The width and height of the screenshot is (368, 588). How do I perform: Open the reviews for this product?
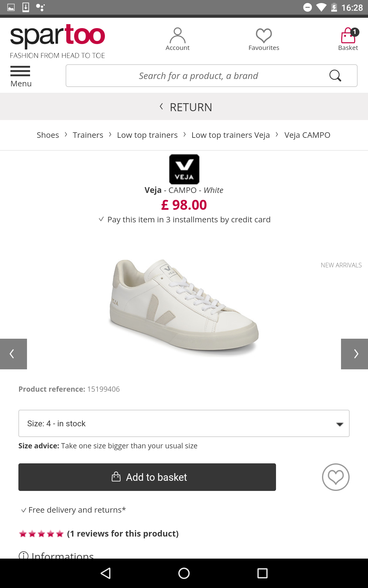123,533
